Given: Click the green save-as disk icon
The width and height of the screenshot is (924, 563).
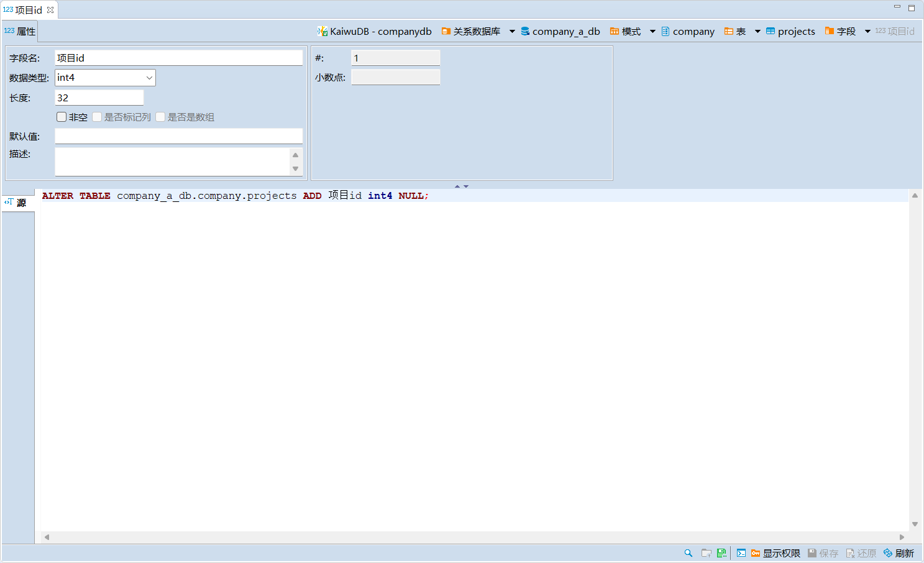Looking at the screenshot, I should (721, 553).
